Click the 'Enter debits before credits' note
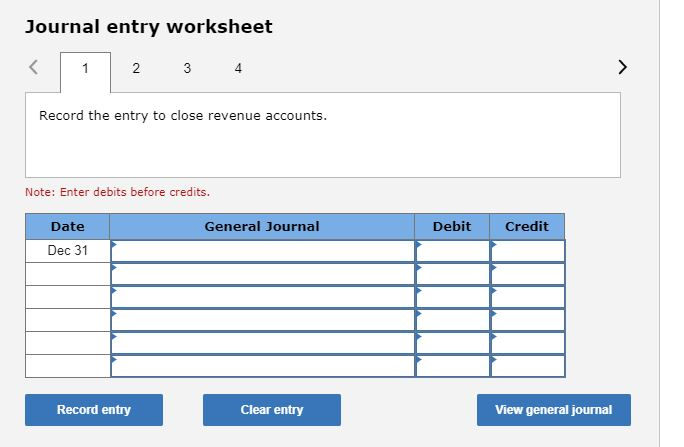684x447 pixels. 117,192
